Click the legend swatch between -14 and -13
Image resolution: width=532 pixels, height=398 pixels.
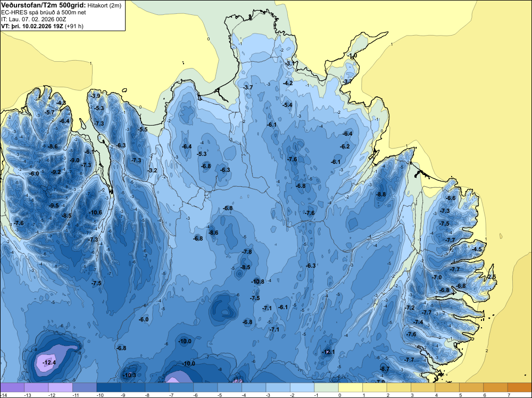(x=12, y=387)
